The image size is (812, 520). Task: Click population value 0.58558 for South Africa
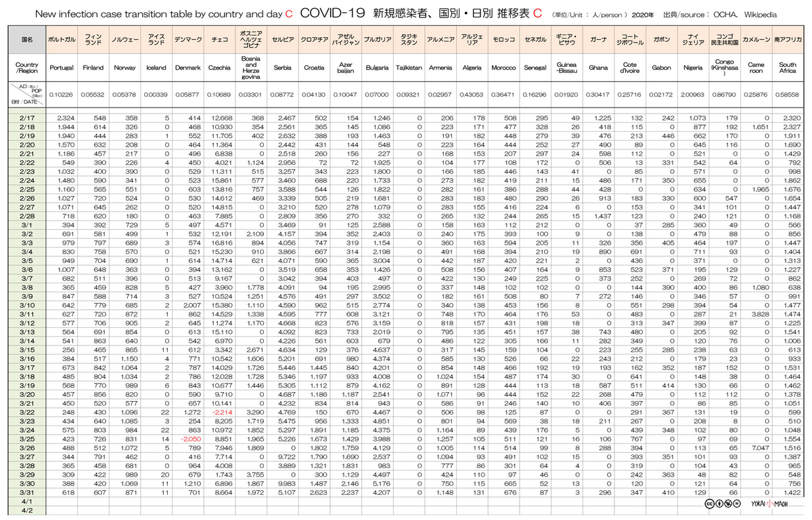pos(787,94)
